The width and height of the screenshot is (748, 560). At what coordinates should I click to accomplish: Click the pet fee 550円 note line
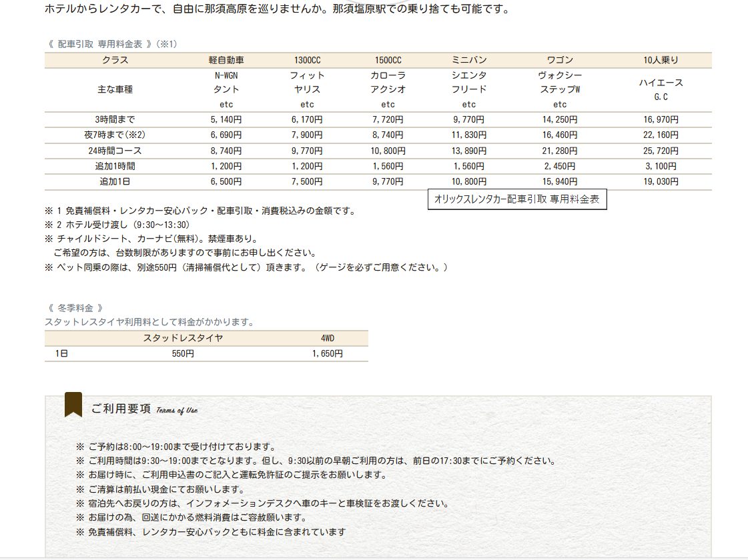pos(246,267)
